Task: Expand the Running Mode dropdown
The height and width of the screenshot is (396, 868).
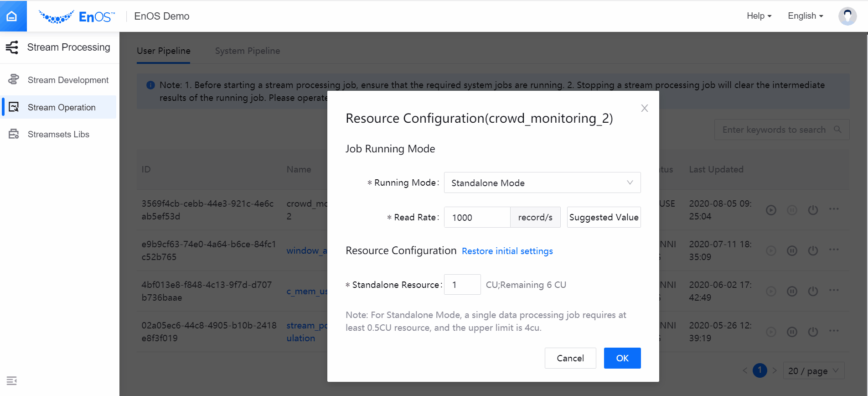Action: tap(542, 182)
